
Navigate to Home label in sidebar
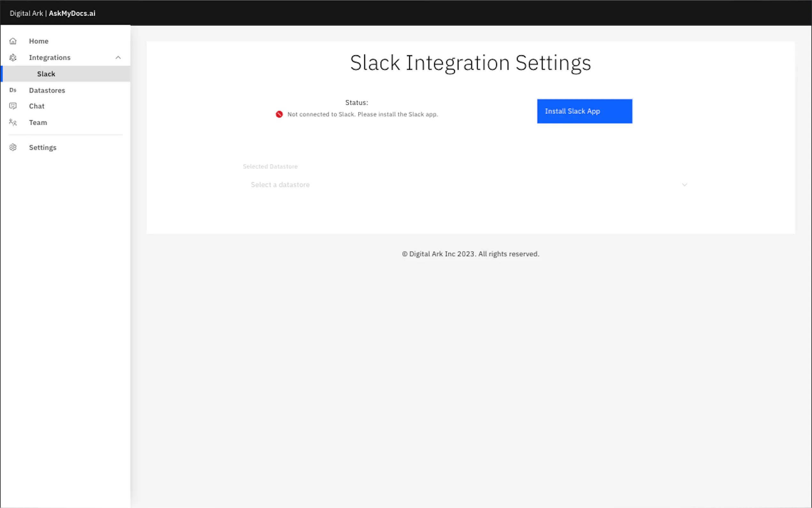coord(39,41)
